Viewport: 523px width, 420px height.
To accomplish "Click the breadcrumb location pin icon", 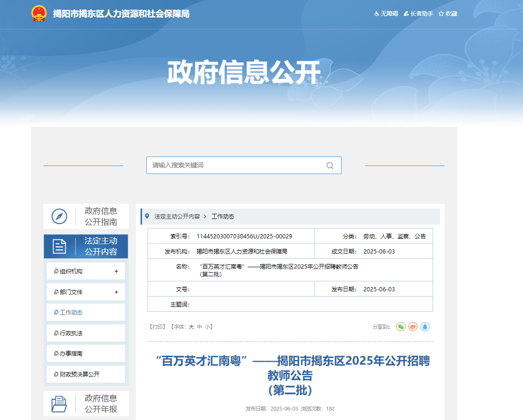I will tap(147, 216).
